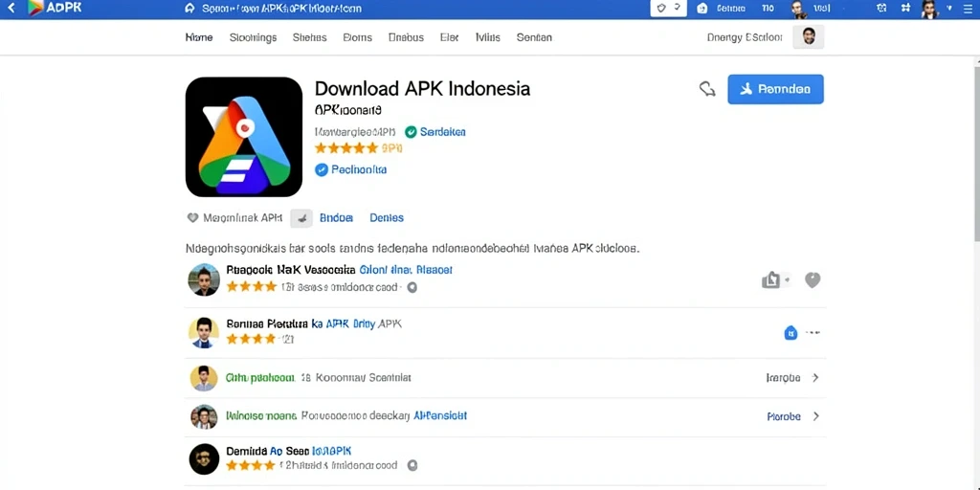
Task: Click the home icon in address bar
Action: (190, 9)
